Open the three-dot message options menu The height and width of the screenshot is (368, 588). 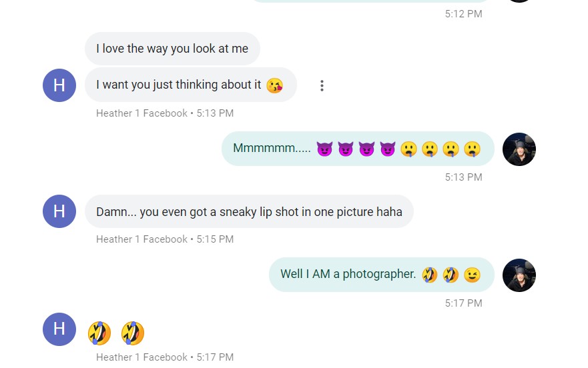pyautogui.click(x=322, y=85)
